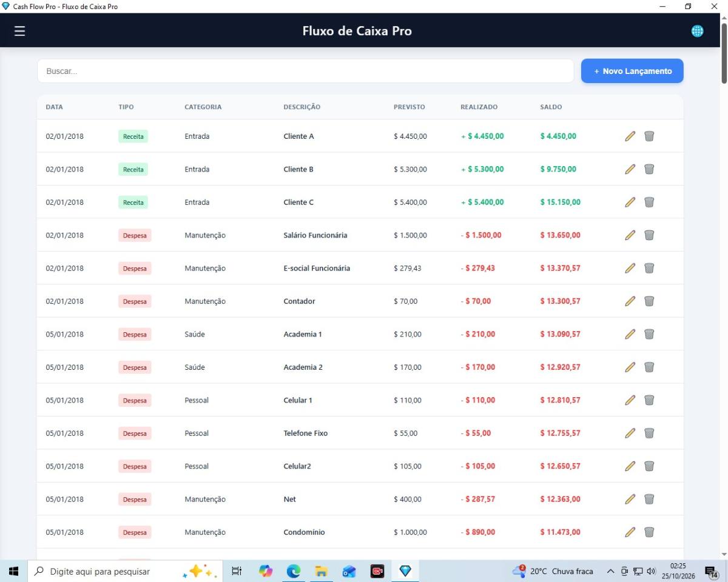Click the previsto value $ 279,43
This screenshot has width=728, height=582.
click(x=407, y=268)
